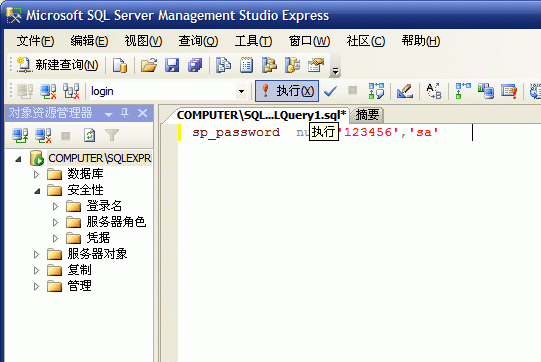Collapse the 安全性 folder
Image resolution: width=541 pixels, height=362 pixels.
[37, 190]
